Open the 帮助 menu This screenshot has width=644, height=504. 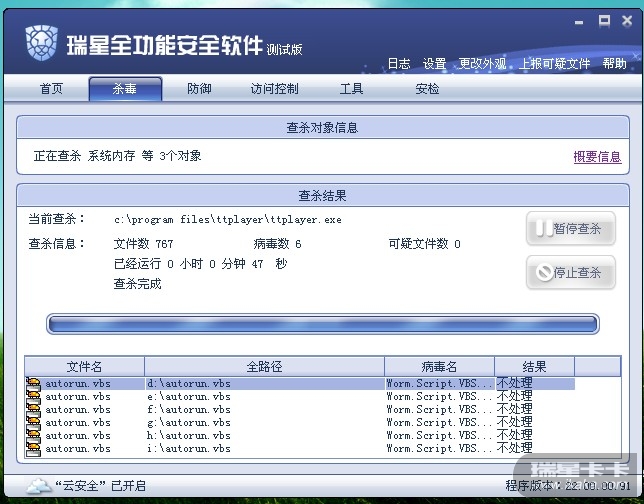point(614,64)
